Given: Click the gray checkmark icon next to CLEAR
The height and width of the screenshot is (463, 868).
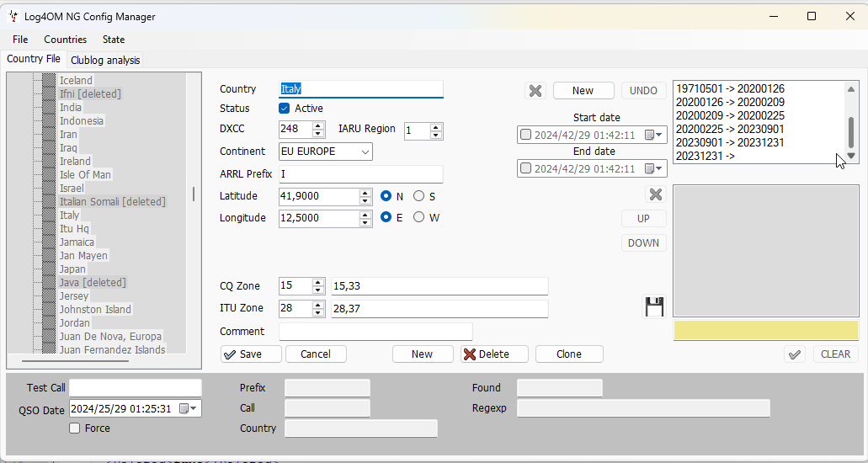Looking at the screenshot, I should [x=795, y=354].
